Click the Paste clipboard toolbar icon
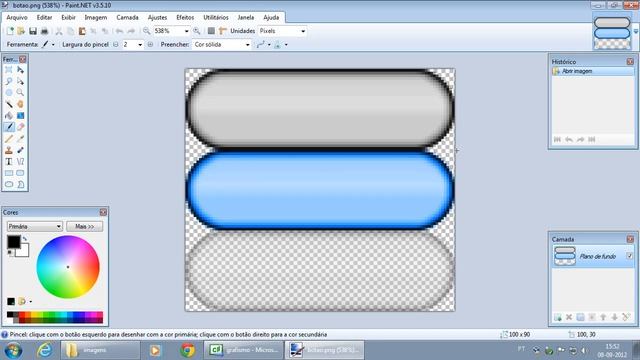 pyautogui.click(x=82, y=31)
